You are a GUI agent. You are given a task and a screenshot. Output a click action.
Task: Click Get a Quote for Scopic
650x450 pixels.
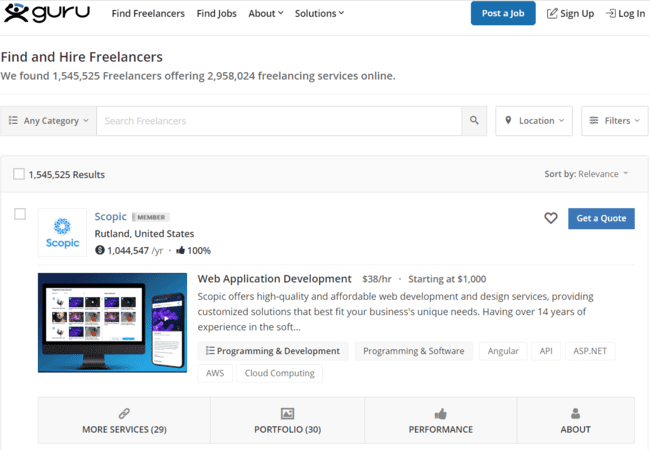[x=601, y=218]
